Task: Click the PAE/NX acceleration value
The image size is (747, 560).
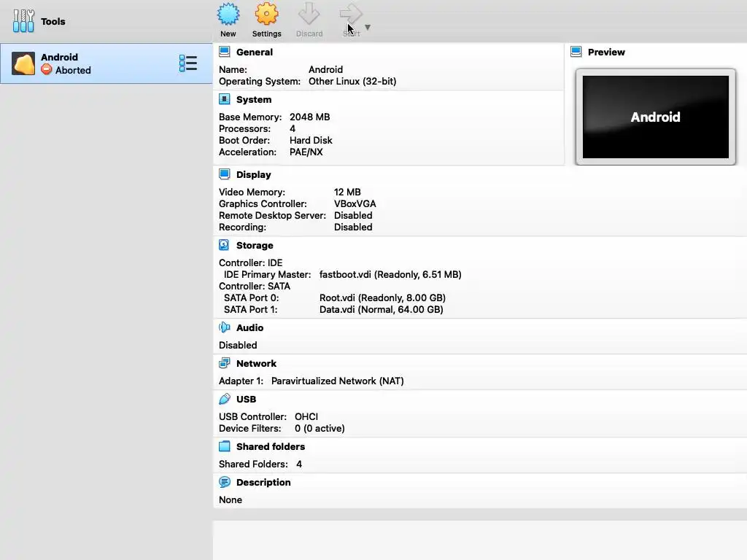Action: 306,152
